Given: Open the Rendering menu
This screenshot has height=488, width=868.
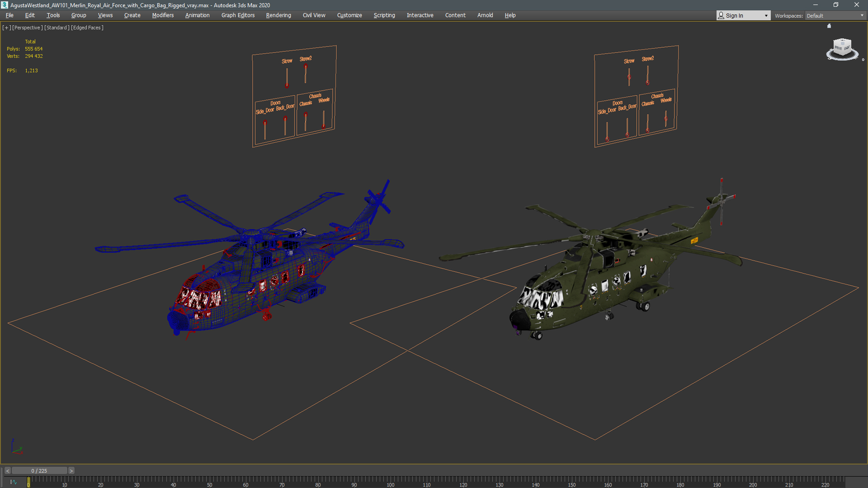Looking at the screenshot, I should click(278, 15).
